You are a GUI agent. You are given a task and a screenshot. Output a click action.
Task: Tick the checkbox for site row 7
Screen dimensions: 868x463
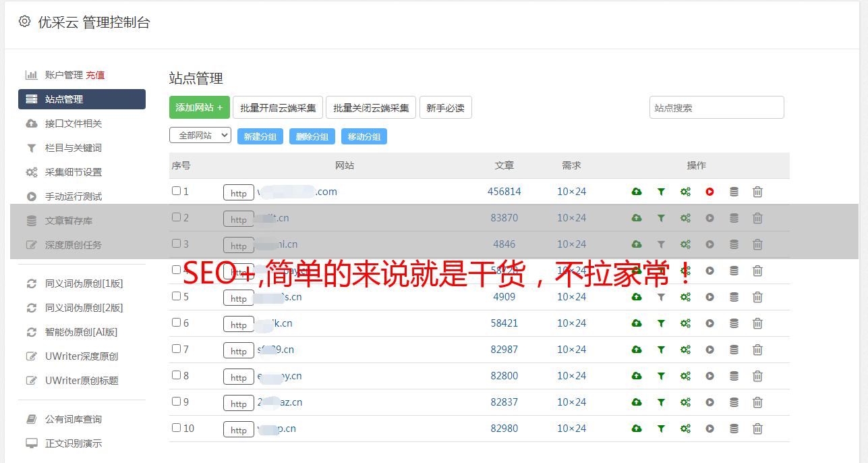(x=176, y=349)
